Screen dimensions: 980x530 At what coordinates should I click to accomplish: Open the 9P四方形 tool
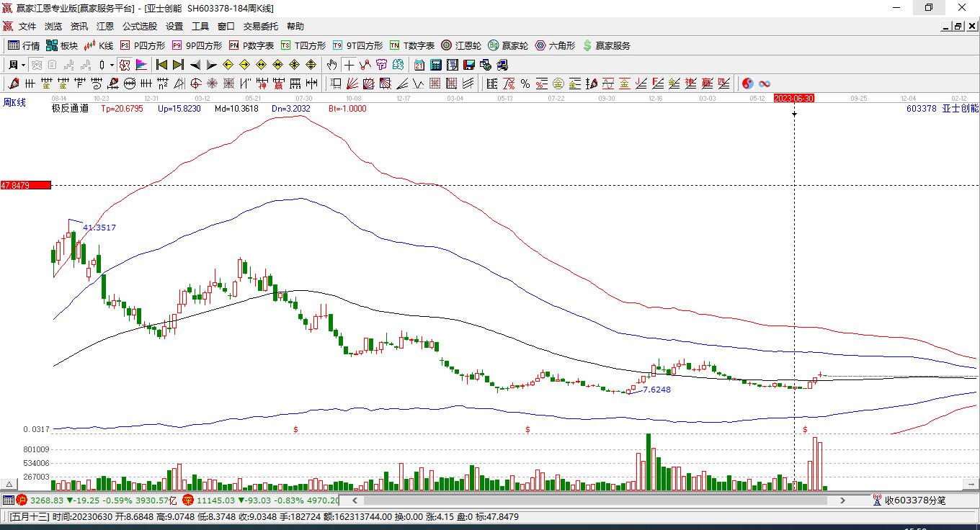(x=197, y=45)
